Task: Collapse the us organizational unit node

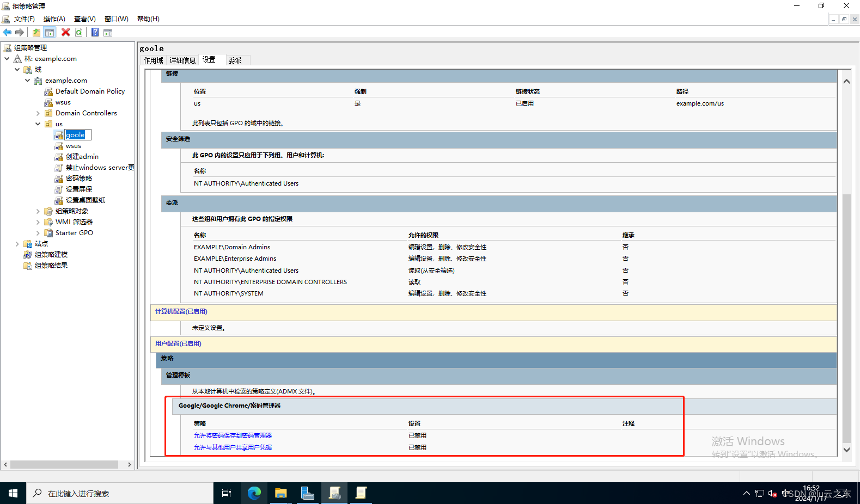Action: coord(38,124)
